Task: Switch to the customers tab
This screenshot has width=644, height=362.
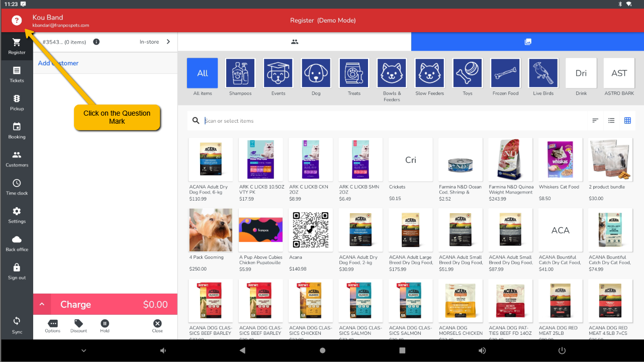Action: point(295,42)
